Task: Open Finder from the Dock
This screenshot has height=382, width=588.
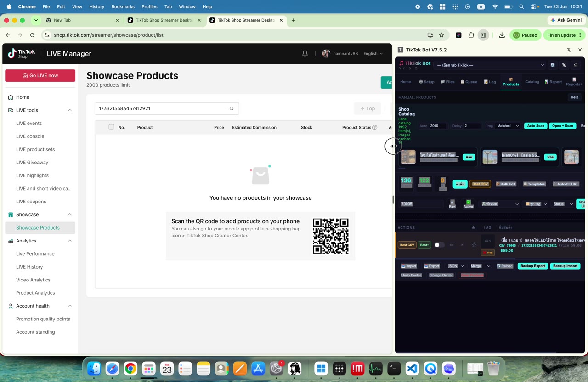Action: coord(94,368)
